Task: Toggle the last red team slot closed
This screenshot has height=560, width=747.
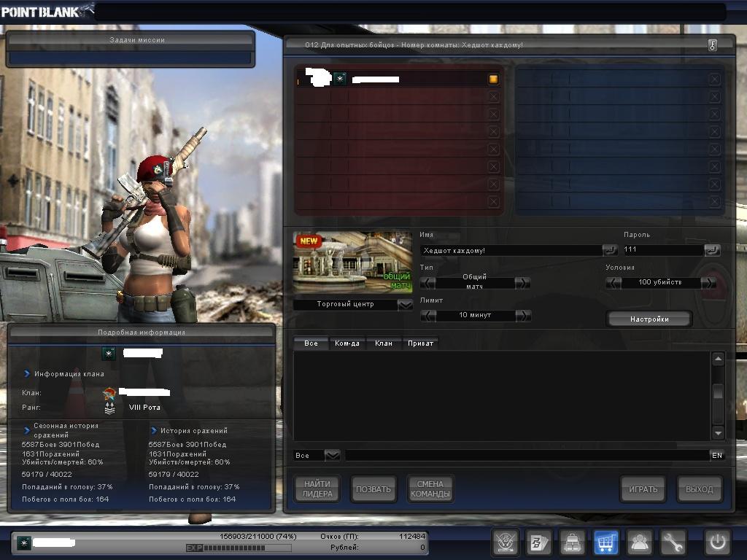Action: pyautogui.click(x=493, y=202)
